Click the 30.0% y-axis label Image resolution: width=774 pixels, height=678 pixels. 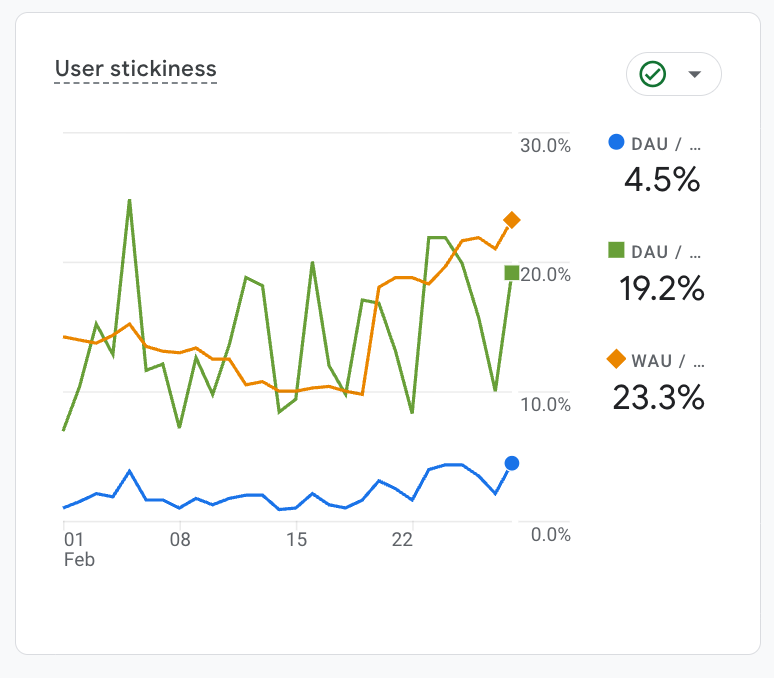(545, 146)
